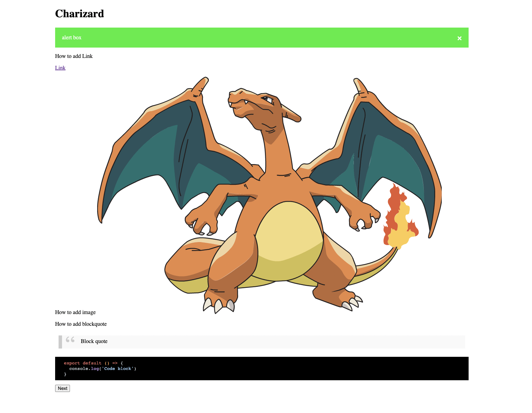
Task: Click the blockquote's left border bar
Action: click(x=60, y=342)
